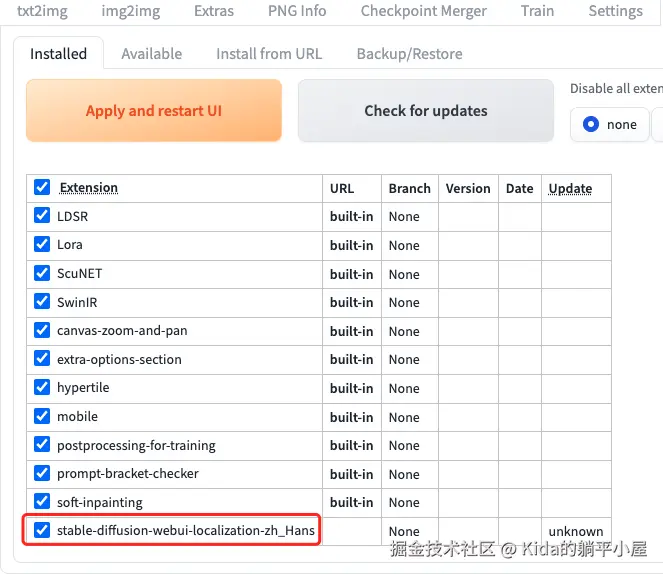Click the Branch column header
Viewport: 663px width, 574px height.
pos(409,188)
